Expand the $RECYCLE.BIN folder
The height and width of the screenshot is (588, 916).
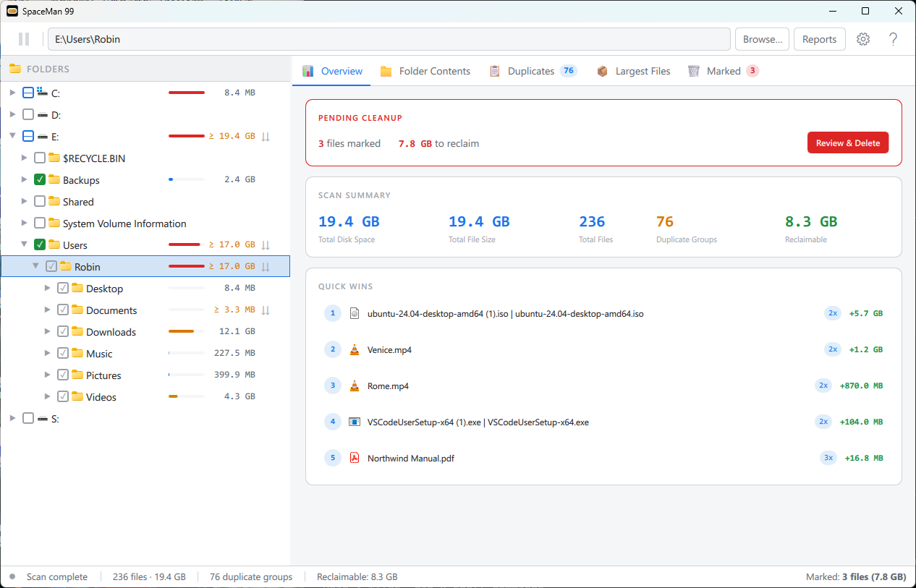tap(24, 158)
